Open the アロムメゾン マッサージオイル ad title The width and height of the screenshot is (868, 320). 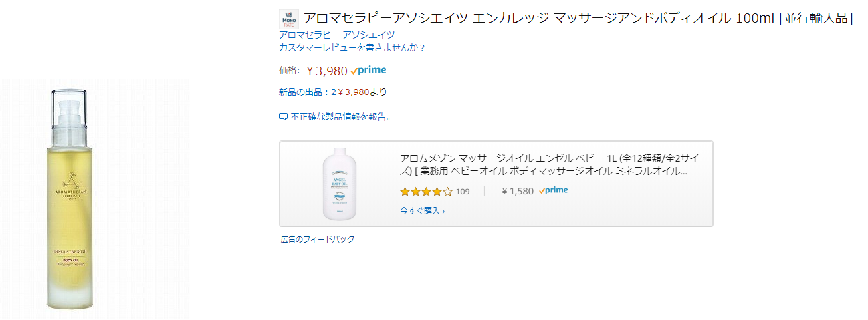click(x=548, y=164)
